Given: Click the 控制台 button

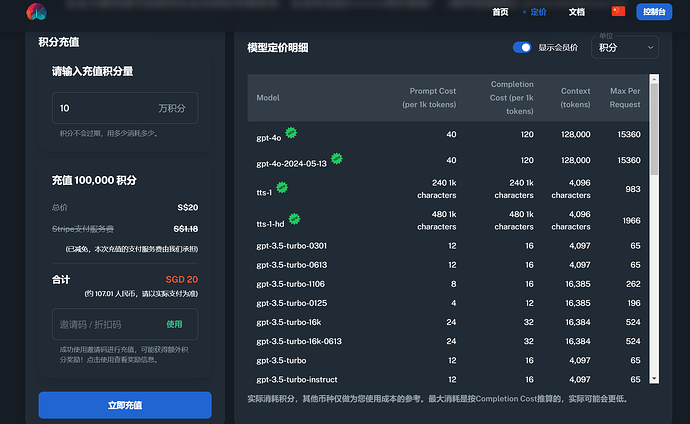Looking at the screenshot, I should pyautogui.click(x=654, y=12).
